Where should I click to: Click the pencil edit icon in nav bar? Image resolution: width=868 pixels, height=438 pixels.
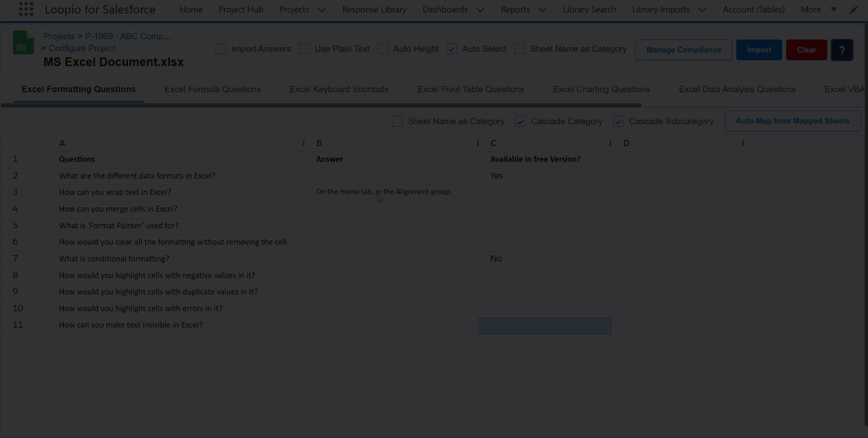(x=853, y=10)
